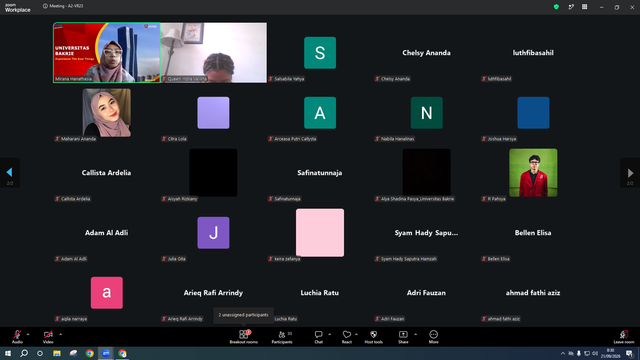Expand share options arrow beside Share
This screenshot has height=360, width=640.
[x=416, y=334]
